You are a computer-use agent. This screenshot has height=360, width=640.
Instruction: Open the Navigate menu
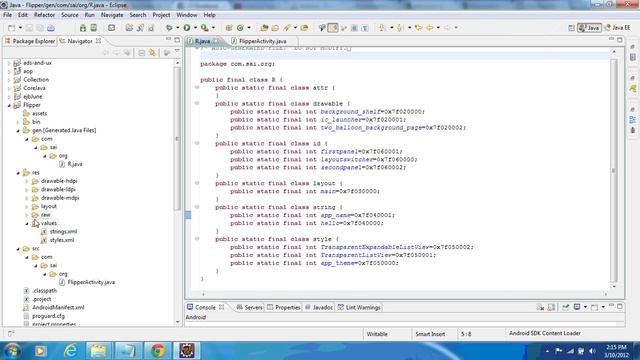[112, 15]
